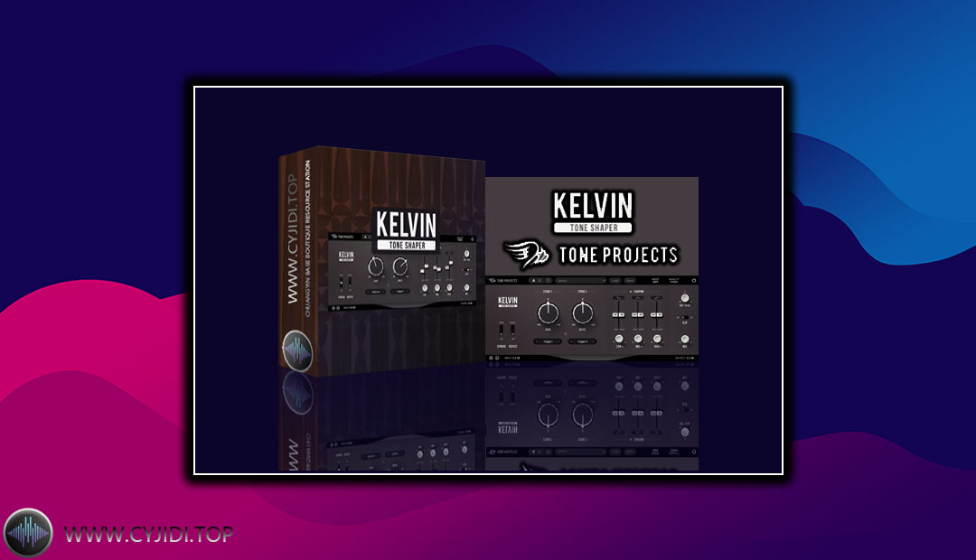Click the Tone Projects logo in flat plugin header
Viewport: 976px width, 560px height.
503,281
